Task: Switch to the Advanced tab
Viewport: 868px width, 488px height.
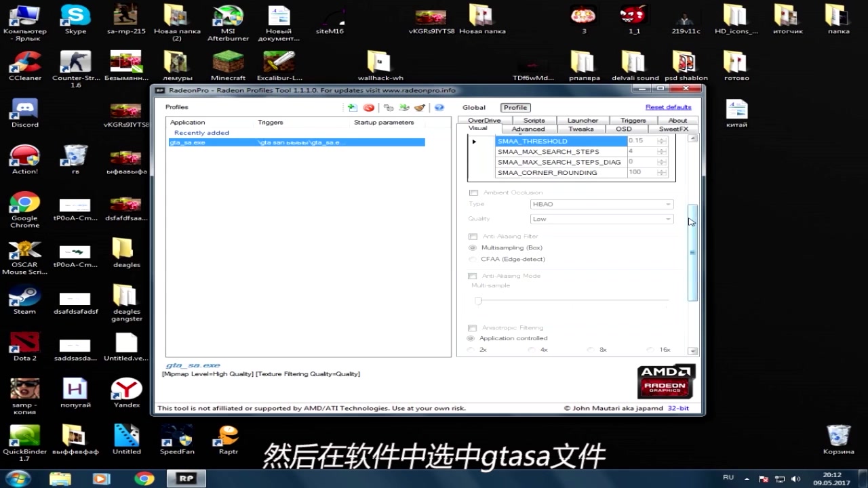Action: tap(528, 129)
